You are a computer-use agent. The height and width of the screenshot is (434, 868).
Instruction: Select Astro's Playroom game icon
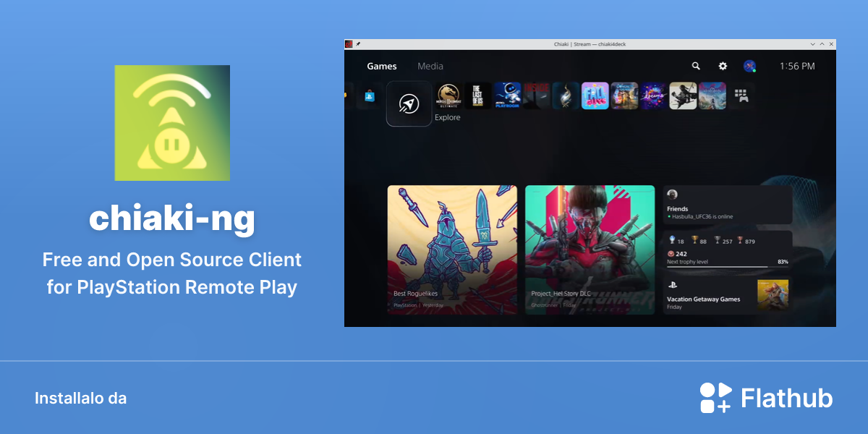508,95
